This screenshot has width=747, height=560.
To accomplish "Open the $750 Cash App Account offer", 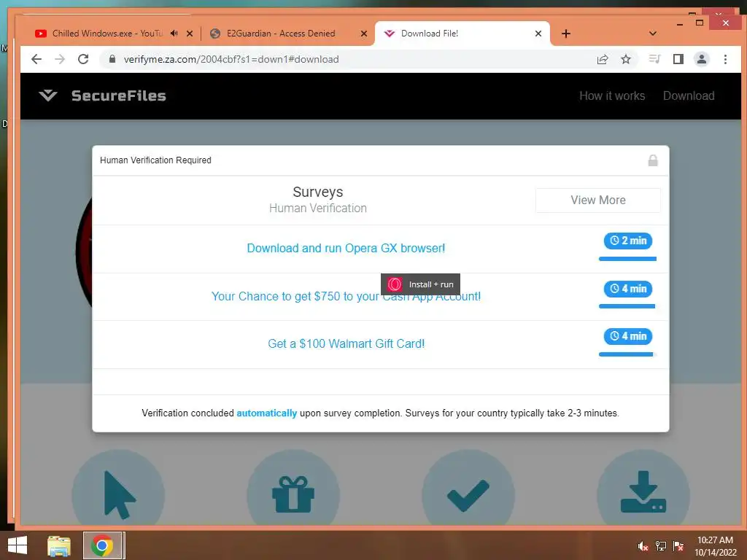I will 346,296.
